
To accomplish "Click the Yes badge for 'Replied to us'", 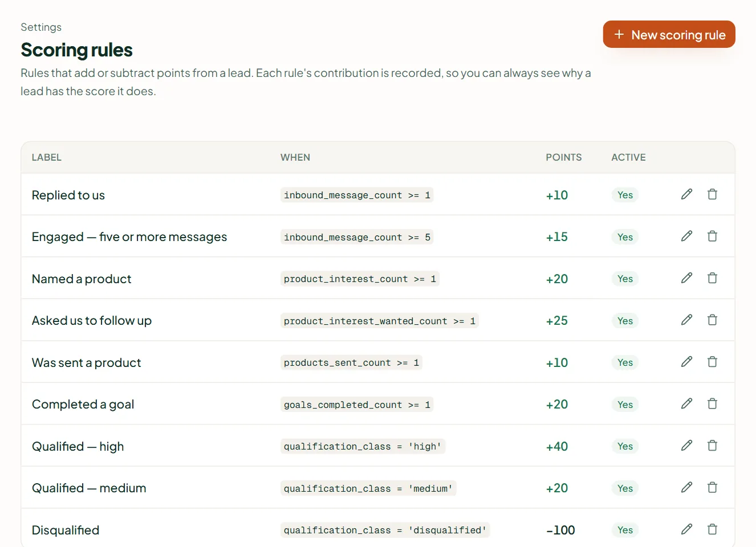I will pyautogui.click(x=625, y=195).
